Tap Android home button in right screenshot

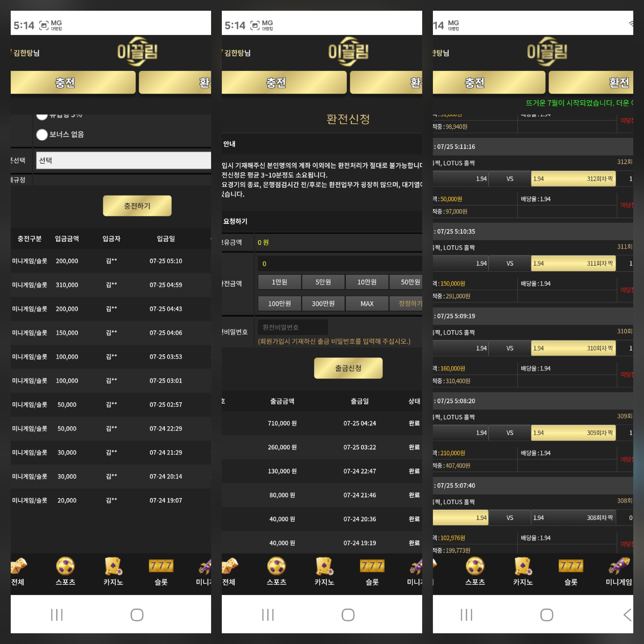pyautogui.click(x=547, y=615)
